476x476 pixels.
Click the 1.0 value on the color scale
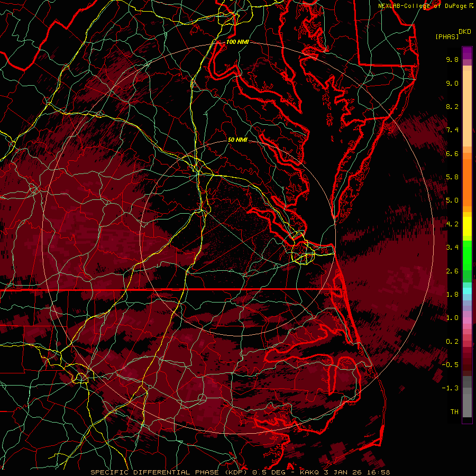pos(452,318)
